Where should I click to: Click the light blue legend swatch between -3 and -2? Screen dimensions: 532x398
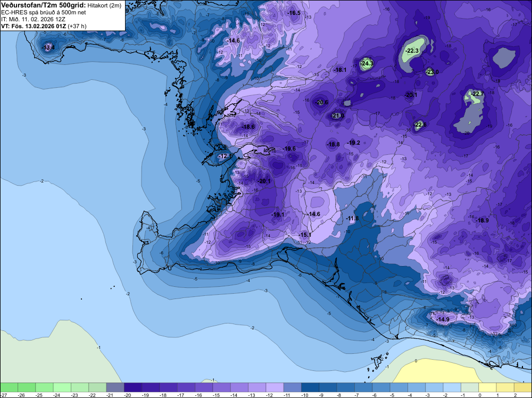click(x=434, y=387)
